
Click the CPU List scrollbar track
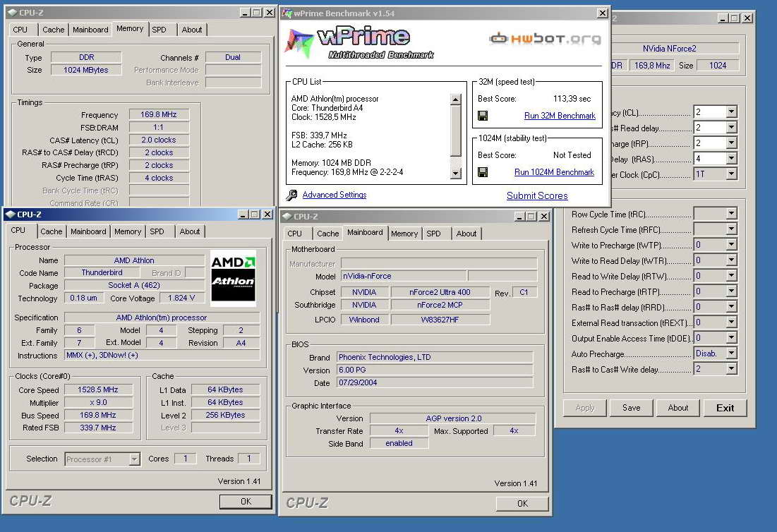point(456,162)
